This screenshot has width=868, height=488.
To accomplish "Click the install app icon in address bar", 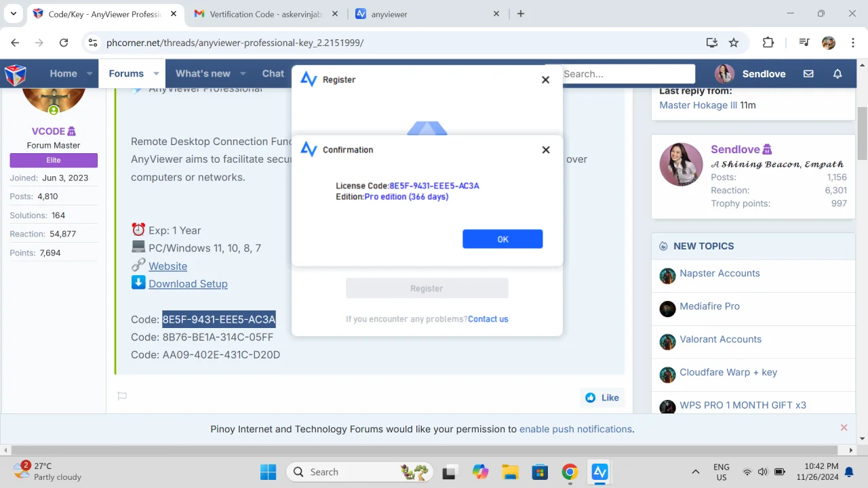I will 711,43.
